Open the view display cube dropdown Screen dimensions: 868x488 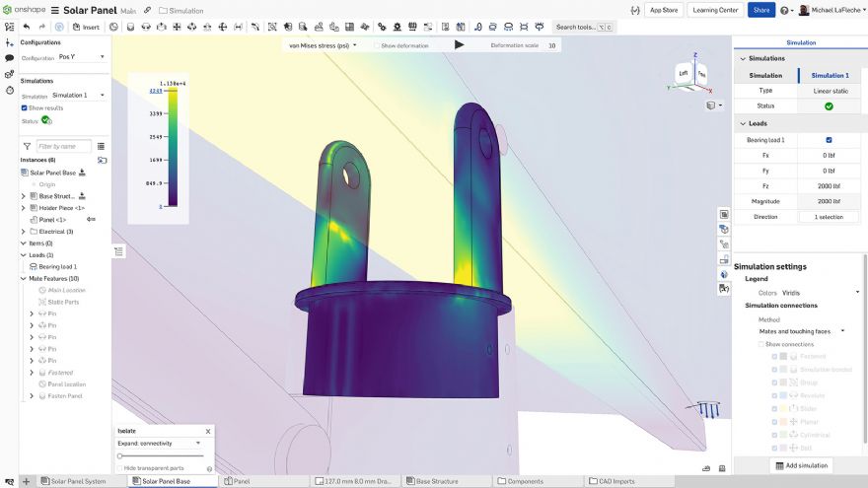[x=715, y=105]
